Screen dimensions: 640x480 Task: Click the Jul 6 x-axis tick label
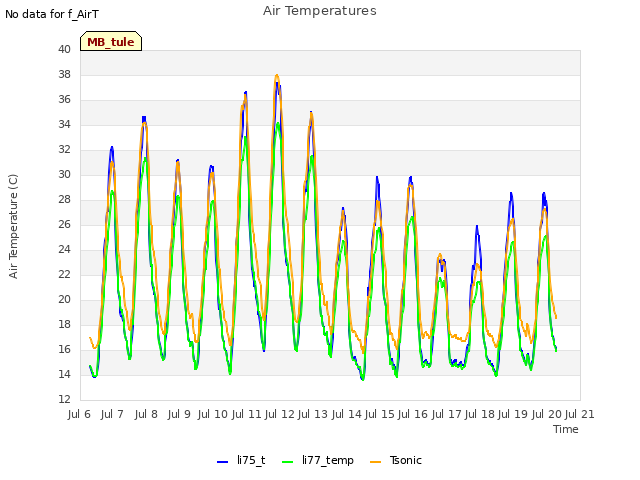click(79, 414)
